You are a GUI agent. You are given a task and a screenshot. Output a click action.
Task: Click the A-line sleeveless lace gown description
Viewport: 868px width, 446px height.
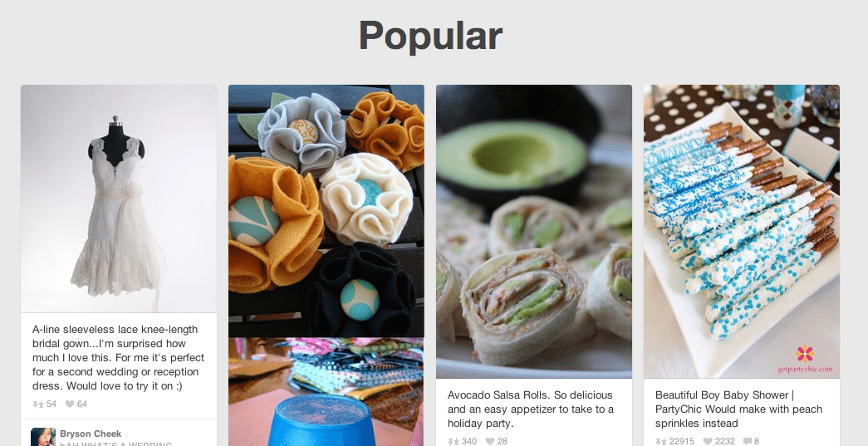click(119, 357)
